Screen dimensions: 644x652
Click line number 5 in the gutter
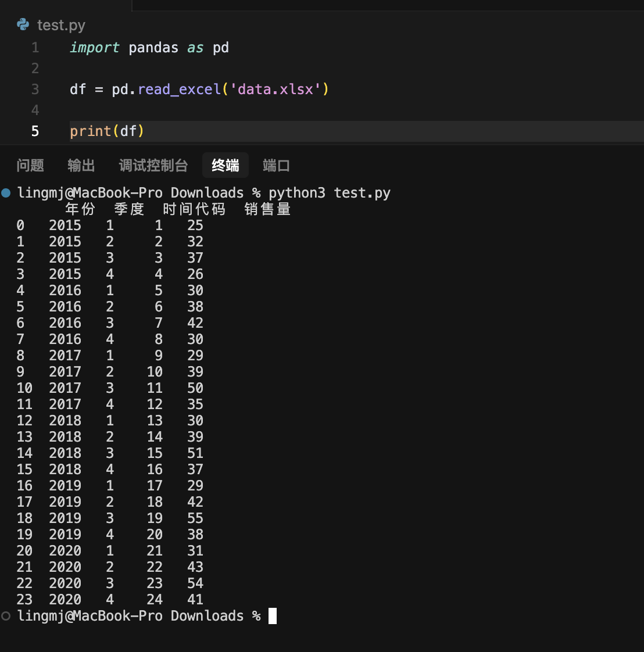click(35, 131)
